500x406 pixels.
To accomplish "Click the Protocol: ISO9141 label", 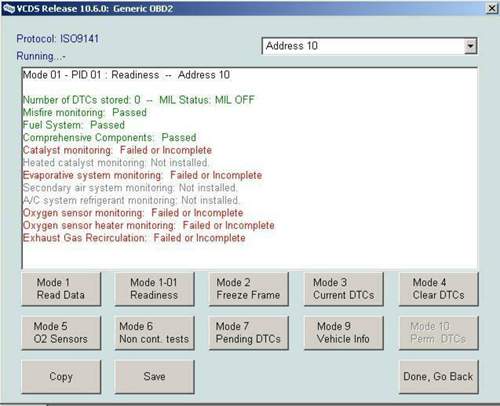I will pos(58,39).
